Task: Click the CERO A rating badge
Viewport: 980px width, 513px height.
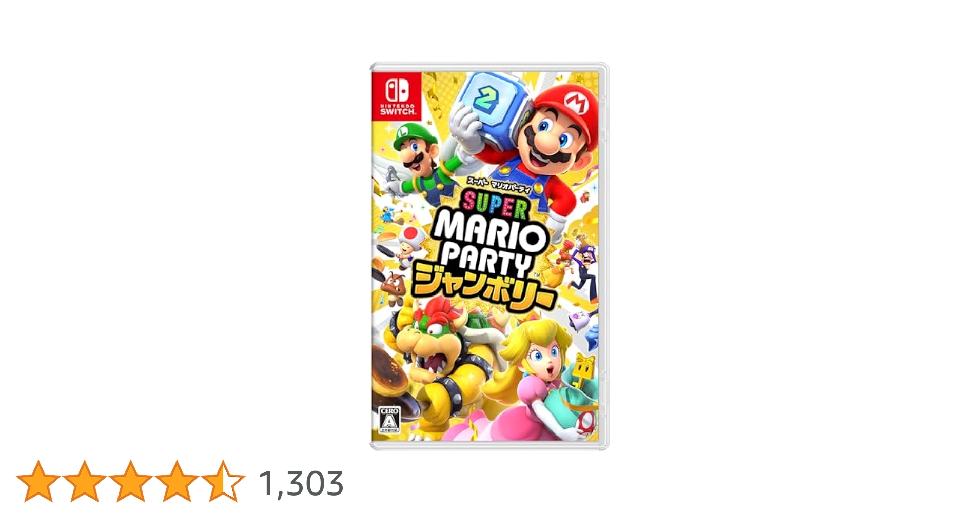Action: point(389,420)
